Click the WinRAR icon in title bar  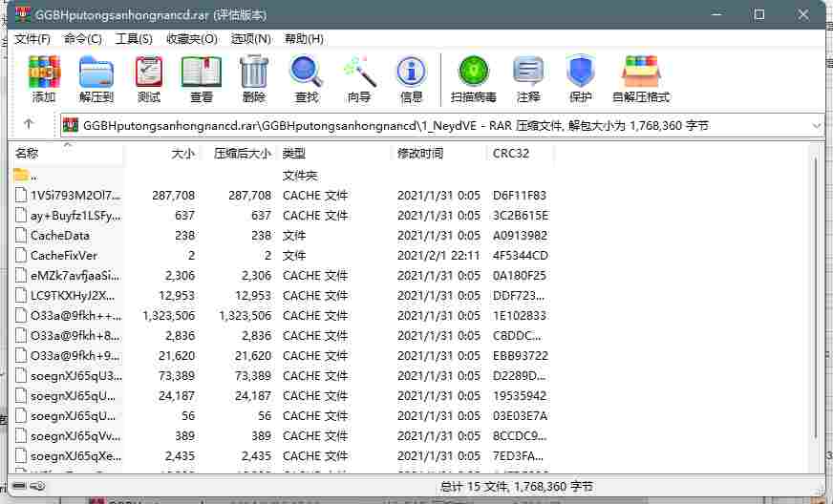(22, 14)
